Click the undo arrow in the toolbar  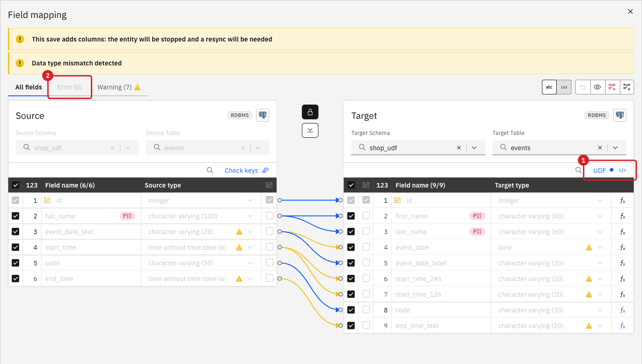click(583, 87)
